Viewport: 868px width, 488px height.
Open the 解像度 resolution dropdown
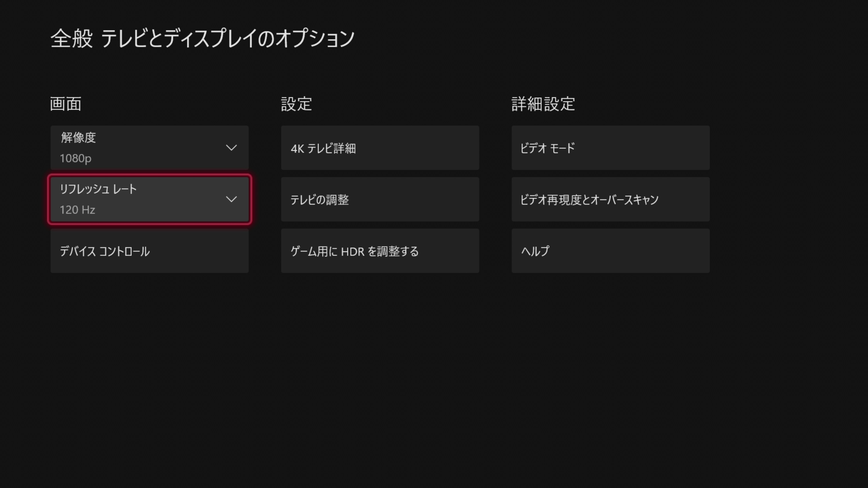[149, 147]
